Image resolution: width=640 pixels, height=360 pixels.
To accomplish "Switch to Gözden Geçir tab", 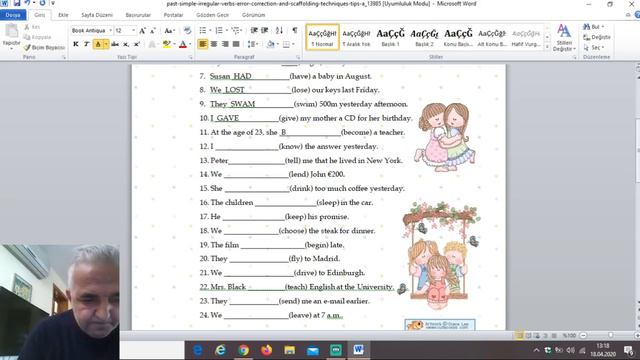I will pos(212,15).
